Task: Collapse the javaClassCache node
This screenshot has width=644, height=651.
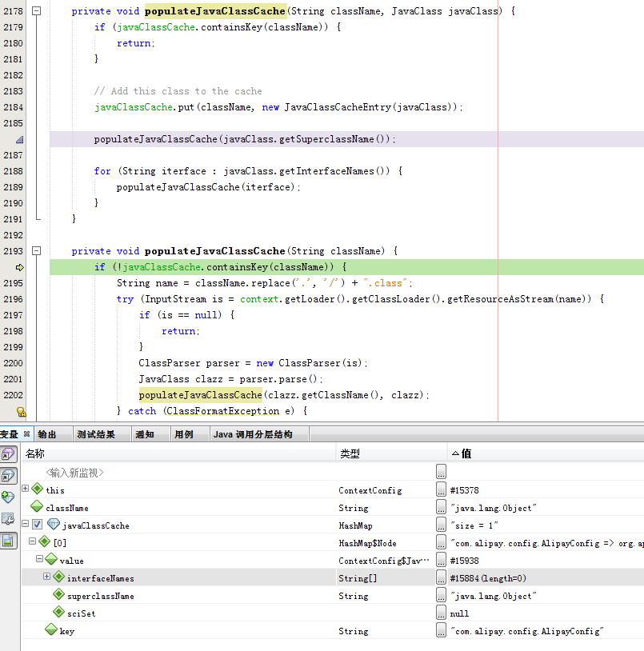Action: coord(26,524)
